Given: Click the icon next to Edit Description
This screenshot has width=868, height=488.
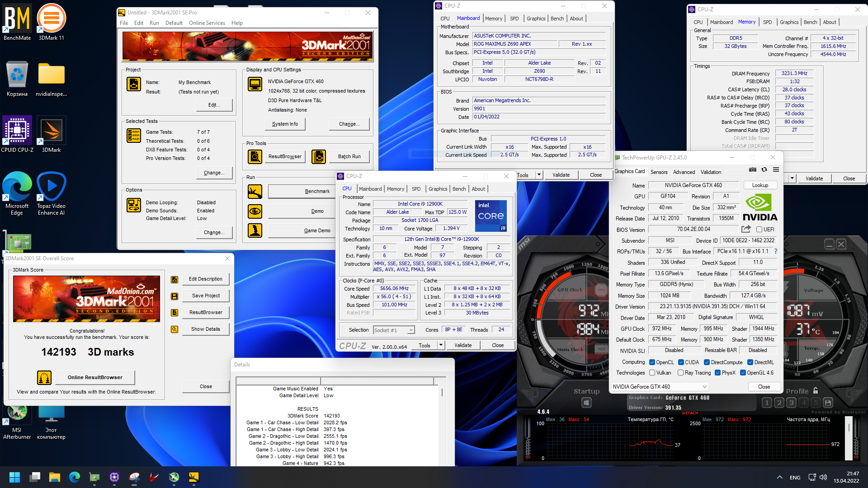Looking at the screenshot, I should coord(175,280).
